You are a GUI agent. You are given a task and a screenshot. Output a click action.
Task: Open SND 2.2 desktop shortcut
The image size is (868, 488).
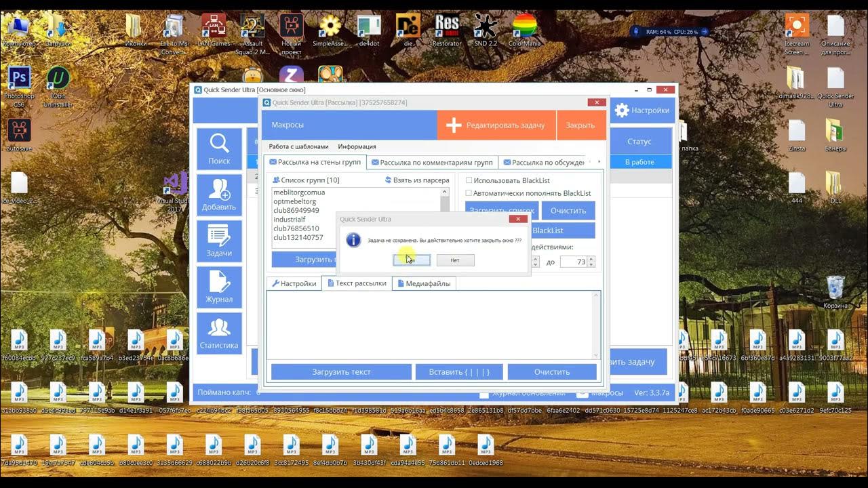click(x=486, y=30)
